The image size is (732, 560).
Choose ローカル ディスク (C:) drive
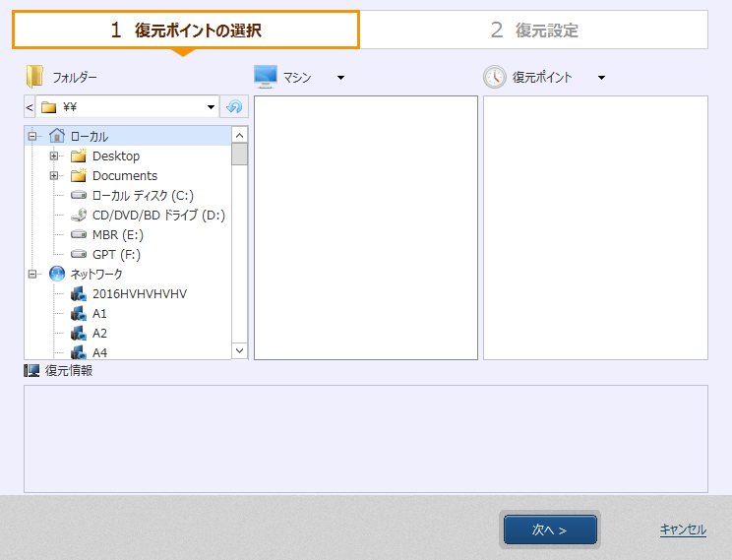tap(142, 196)
